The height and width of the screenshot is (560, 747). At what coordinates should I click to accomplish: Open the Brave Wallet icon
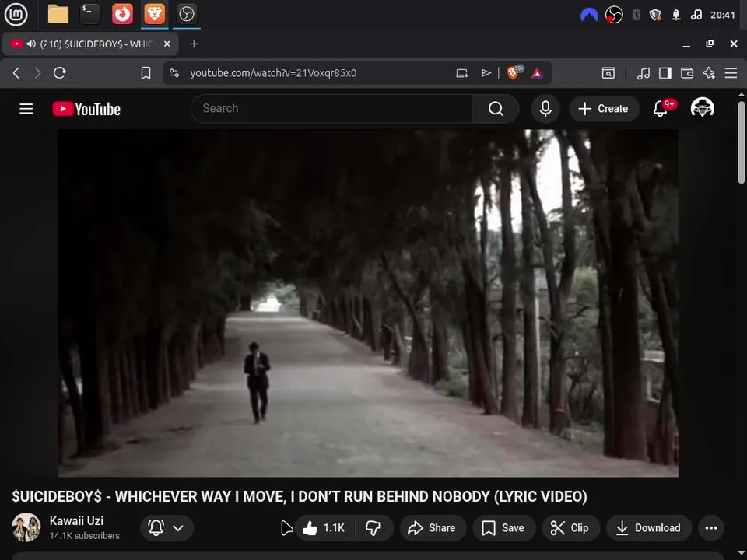click(x=687, y=73)
